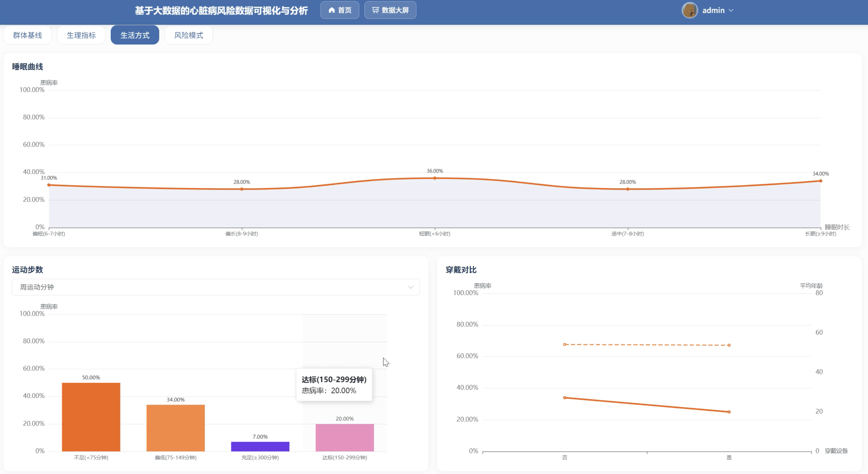Expand the admin account dropdown arrow
Viewport: 868px width, 474px height.
coord(731,10)
